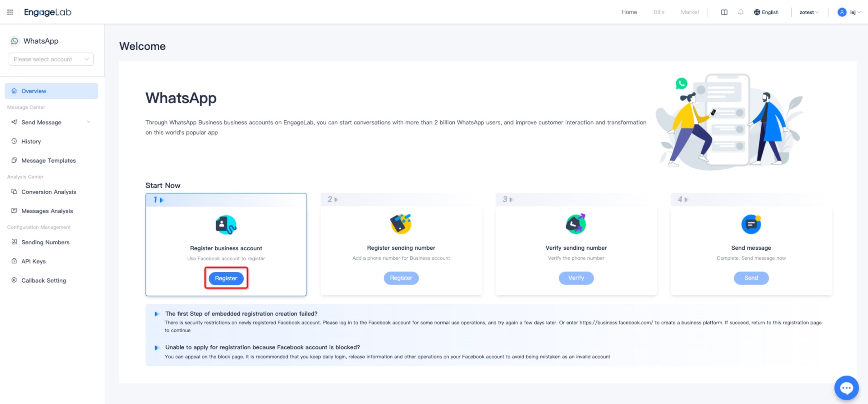Click the step 4 card header
868x404 pixels.
coord(751,200)
